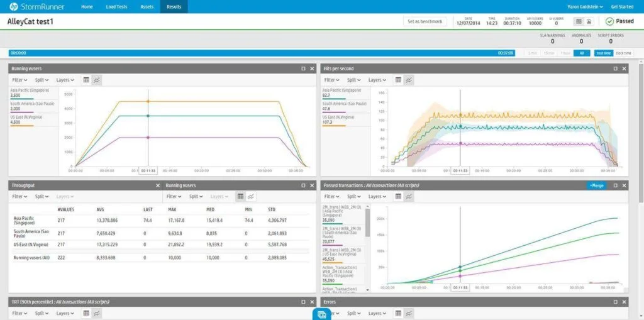Close the top Running vusers panel
644x320 pixels.
click(x=312, y=69)
